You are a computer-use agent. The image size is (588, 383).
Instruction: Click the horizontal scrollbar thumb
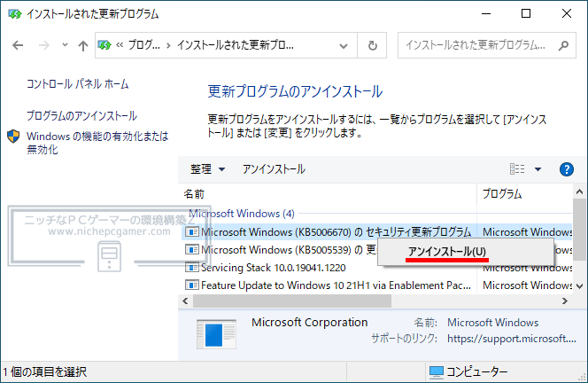coord(291,301)
